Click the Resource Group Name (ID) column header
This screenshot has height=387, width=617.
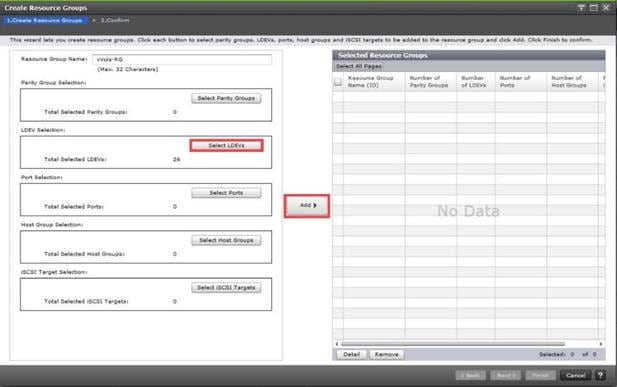374,81
